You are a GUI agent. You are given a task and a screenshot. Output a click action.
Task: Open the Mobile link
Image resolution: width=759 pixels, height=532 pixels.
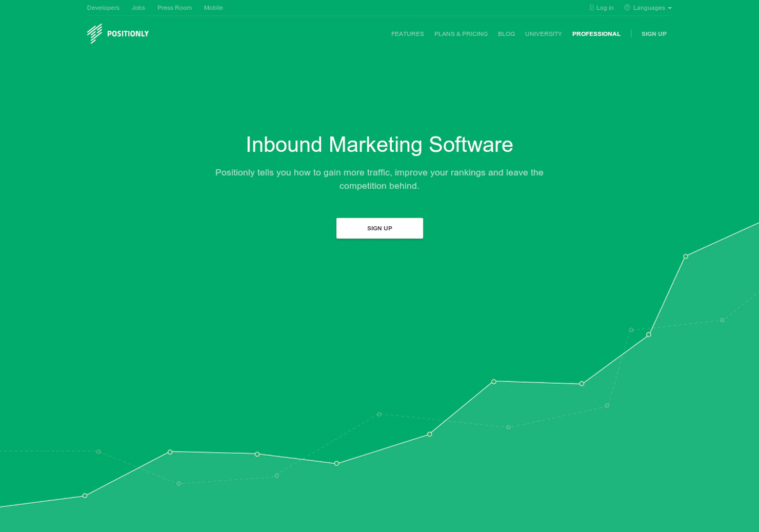click(x=213, y=8)
